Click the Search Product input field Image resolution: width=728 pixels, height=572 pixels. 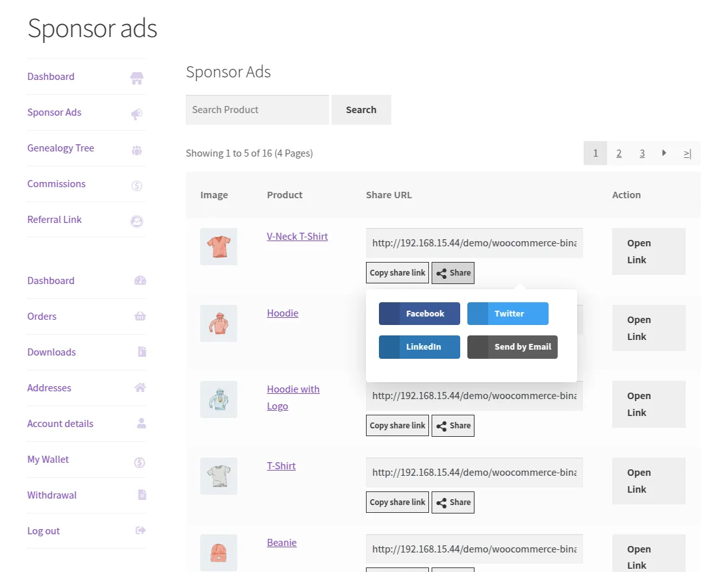pyautogui.click(x=257, y=109)
